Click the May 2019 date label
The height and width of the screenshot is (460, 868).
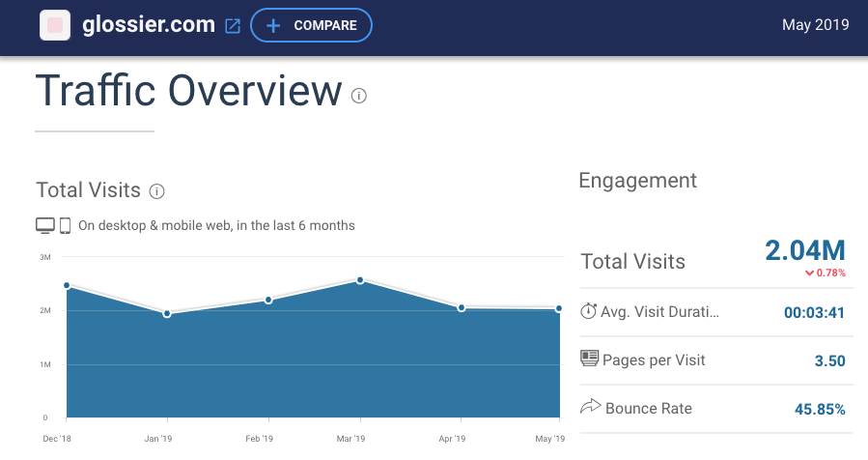pyautogui.click(x=816, y=24)
